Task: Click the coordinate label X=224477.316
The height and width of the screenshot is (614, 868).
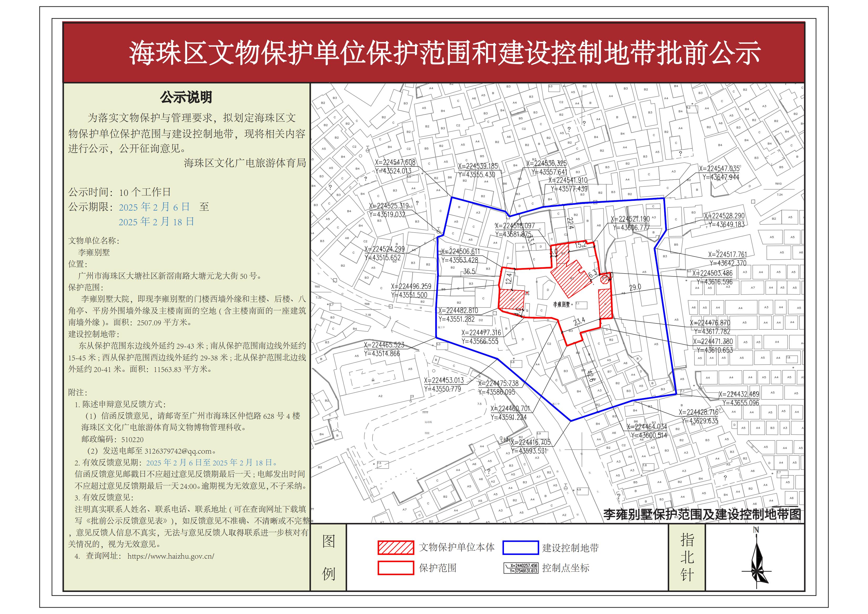Action: (x=481, y=333)
